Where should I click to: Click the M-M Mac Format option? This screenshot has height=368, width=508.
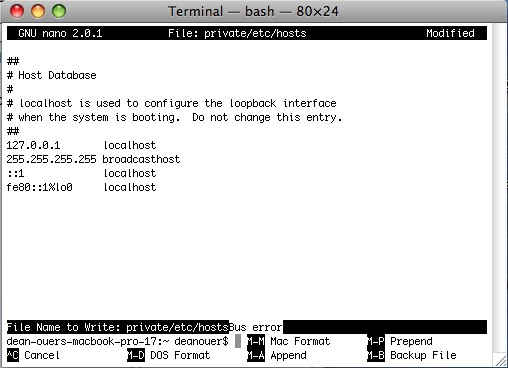[289, 341]
